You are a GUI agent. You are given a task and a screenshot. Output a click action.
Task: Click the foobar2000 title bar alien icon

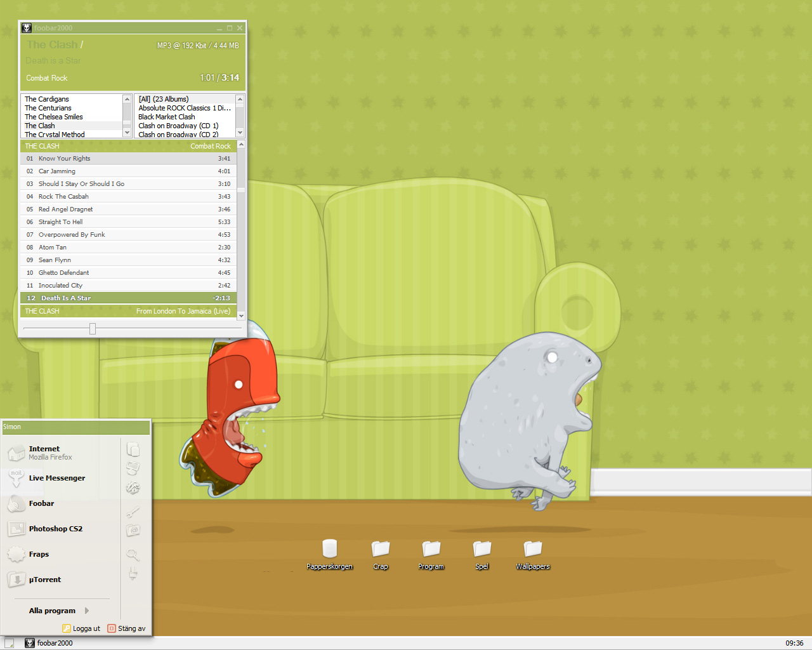point(27,28)
